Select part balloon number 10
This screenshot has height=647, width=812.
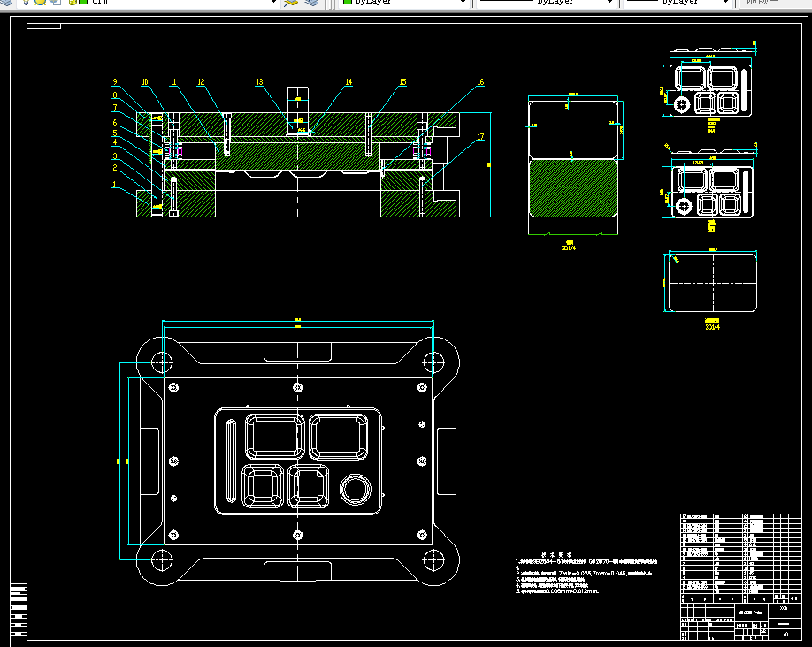click(144, 82)
